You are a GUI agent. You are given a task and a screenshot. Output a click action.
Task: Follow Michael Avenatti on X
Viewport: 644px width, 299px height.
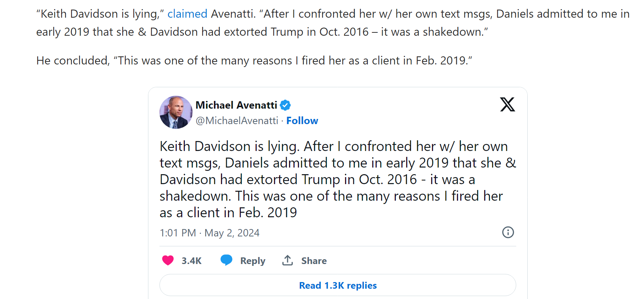pyautogui.click(x=302, y=121)
